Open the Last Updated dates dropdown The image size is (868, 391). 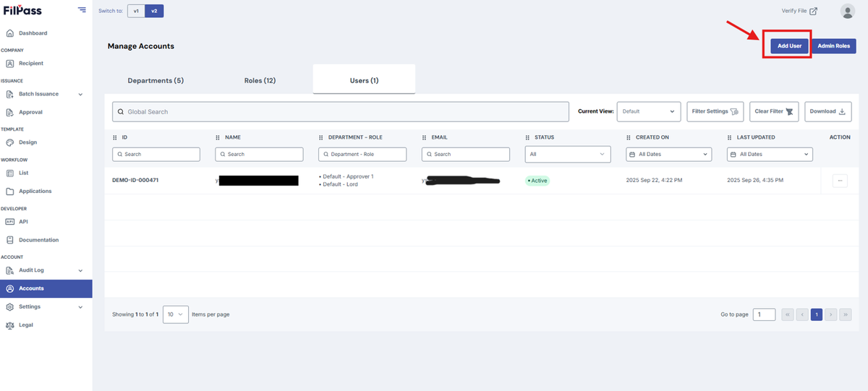click(770, 154)
